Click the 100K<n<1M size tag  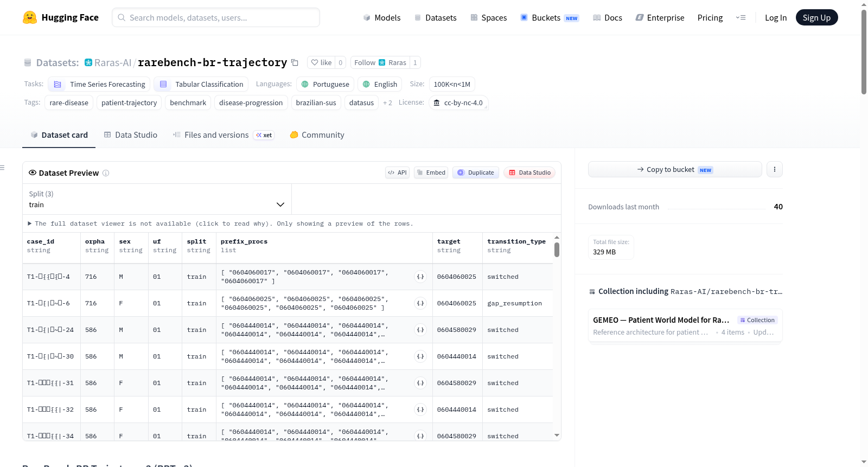tap(452, 84)
